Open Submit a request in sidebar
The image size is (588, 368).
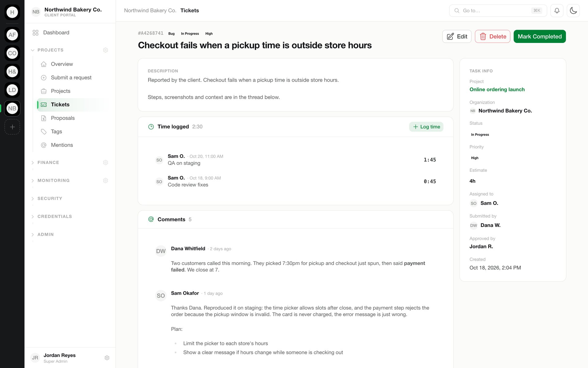pyautogui.click(x=73, y=78)
